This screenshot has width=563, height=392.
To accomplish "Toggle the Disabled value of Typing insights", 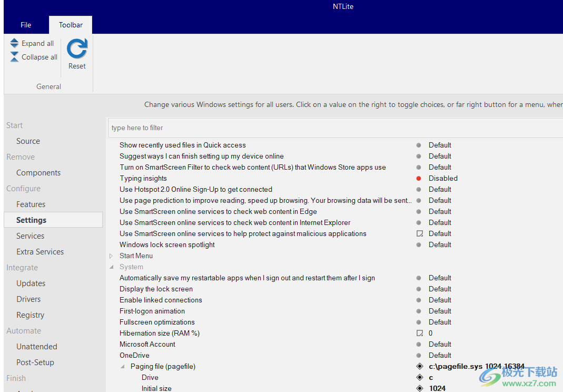I will tap(443, 178).
